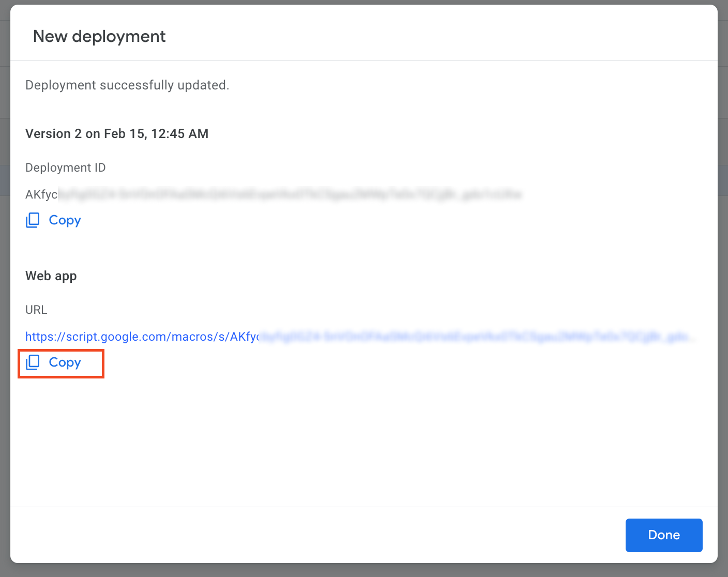This screenshot has height=577, width=728.
Task: Click the truncation ellipsis ending the URL
Action: (x=692, y=337)
